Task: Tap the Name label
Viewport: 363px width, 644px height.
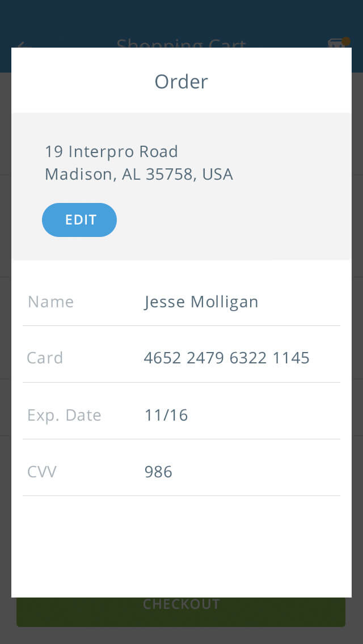Action: pyautogui.click(x=50, y=302)
